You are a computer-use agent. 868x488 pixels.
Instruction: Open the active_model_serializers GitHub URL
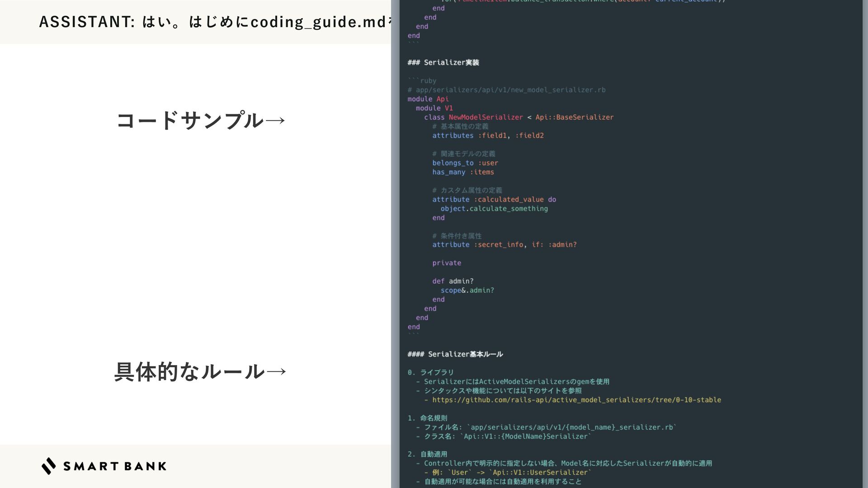[x=576, y=400]
